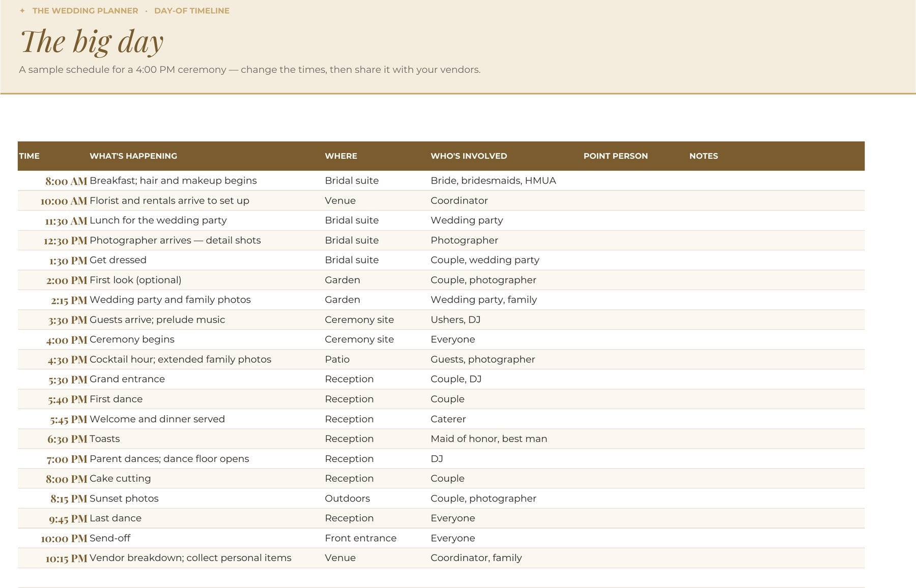916x588 pixels.
Task: Click the POINT PERSON column header
Action: [616, 156]
